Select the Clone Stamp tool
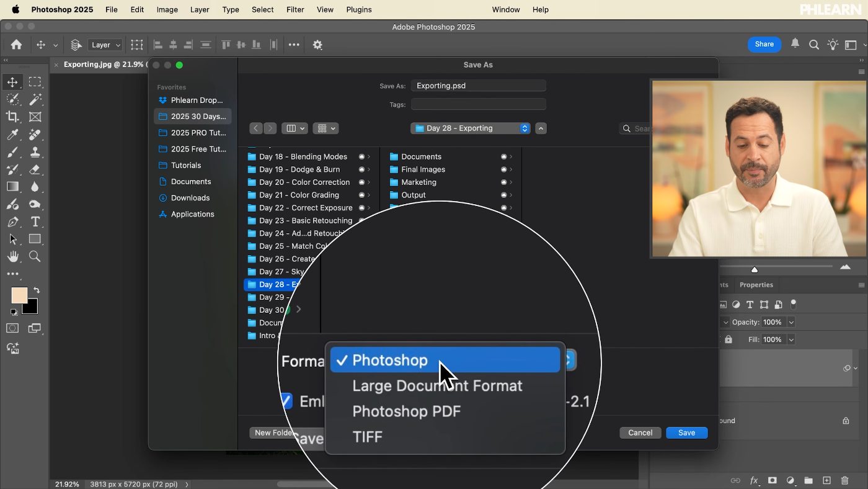The height and width of the screenshot is (489, 868). [35, 151]
